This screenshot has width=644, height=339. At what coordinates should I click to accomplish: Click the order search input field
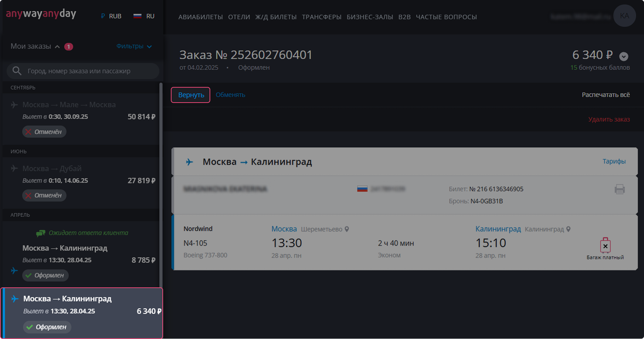(88, 71)
